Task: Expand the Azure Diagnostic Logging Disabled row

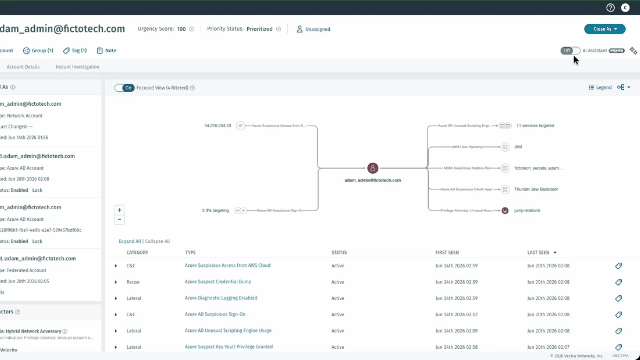Action: point(116,298)
